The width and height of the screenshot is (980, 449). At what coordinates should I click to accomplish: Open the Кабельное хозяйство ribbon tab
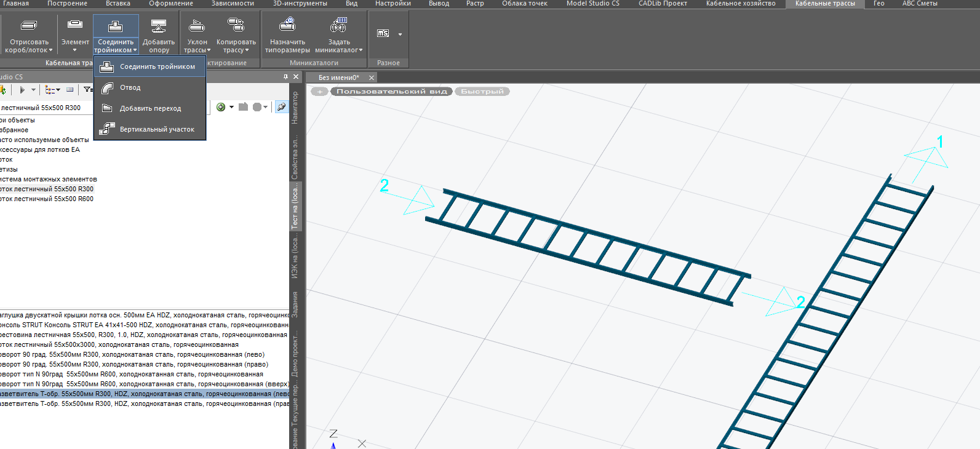click(x=741, y=4)
